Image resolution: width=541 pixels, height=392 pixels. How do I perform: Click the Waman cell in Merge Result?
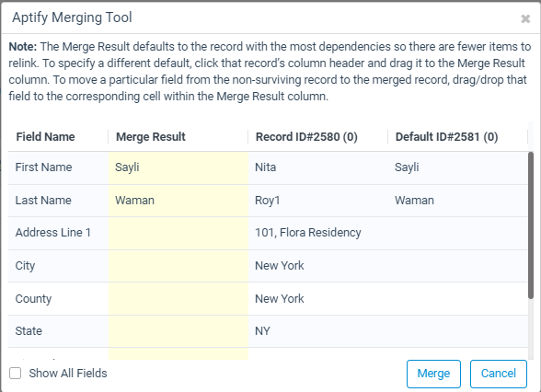click(x=178, y=201)
